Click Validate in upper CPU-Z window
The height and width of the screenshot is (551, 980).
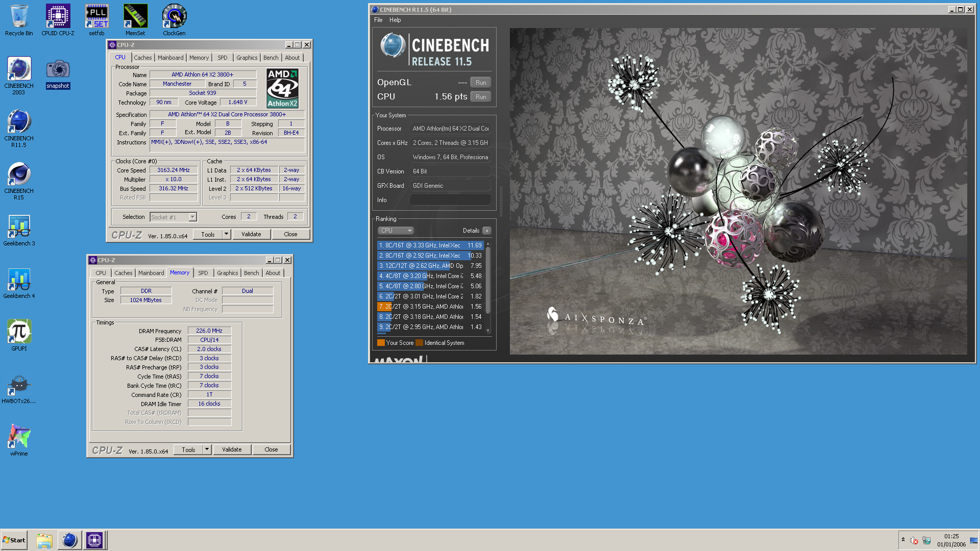point(251,234)
